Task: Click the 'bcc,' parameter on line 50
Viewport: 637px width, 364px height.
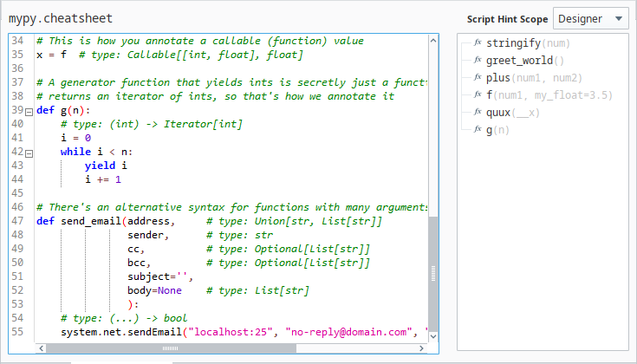Action: pos(139,263)
